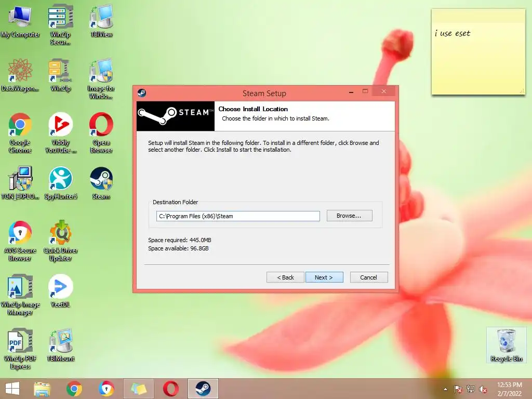Viewport: 532px width, 399px height.
Task: Select the TGN_EXPLO desktop icon
Action: (x=20, y=183)
